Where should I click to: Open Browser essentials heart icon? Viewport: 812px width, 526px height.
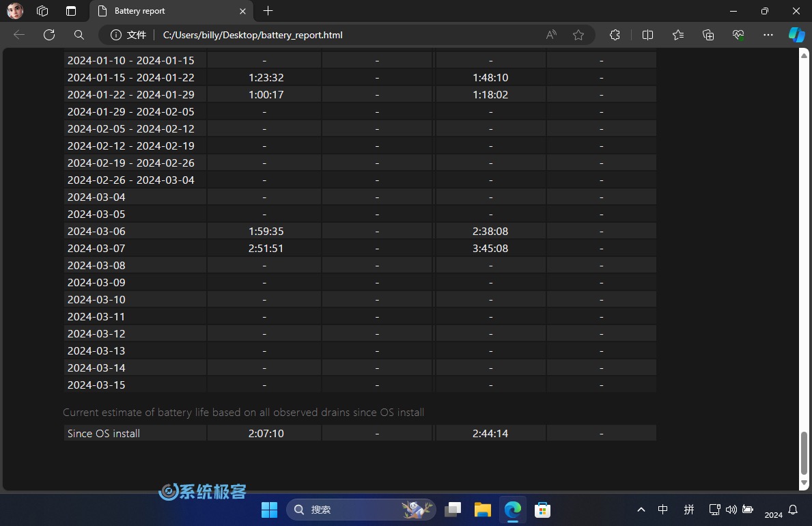tap(738, 35)
